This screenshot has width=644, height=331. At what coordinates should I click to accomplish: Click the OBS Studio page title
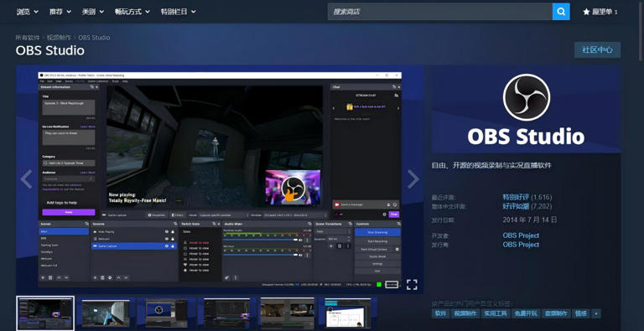(x=50, y=50)
